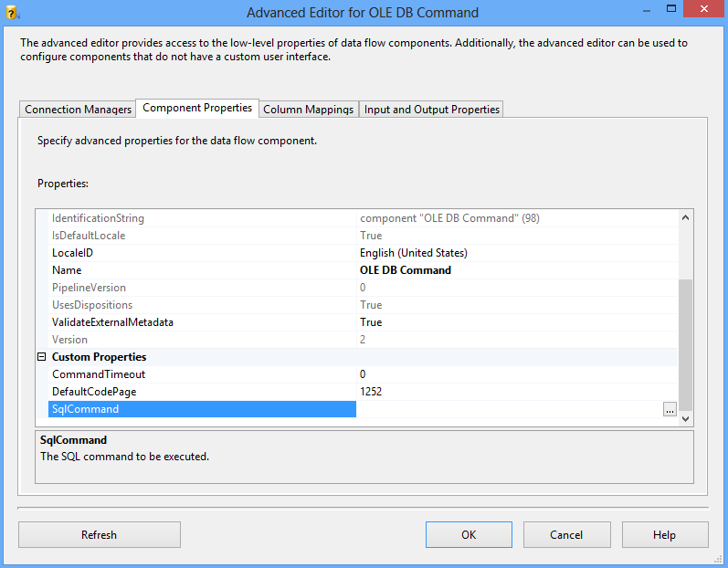Screen dimensions: 728x568
Task: Select the PipelineVersion property
Action: (x=203, y=288)
